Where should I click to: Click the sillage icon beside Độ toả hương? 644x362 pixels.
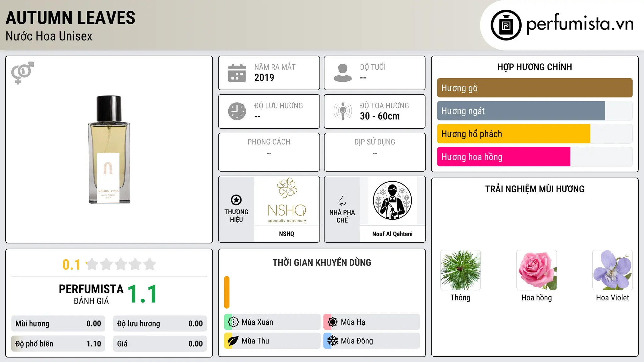[343, 111]
